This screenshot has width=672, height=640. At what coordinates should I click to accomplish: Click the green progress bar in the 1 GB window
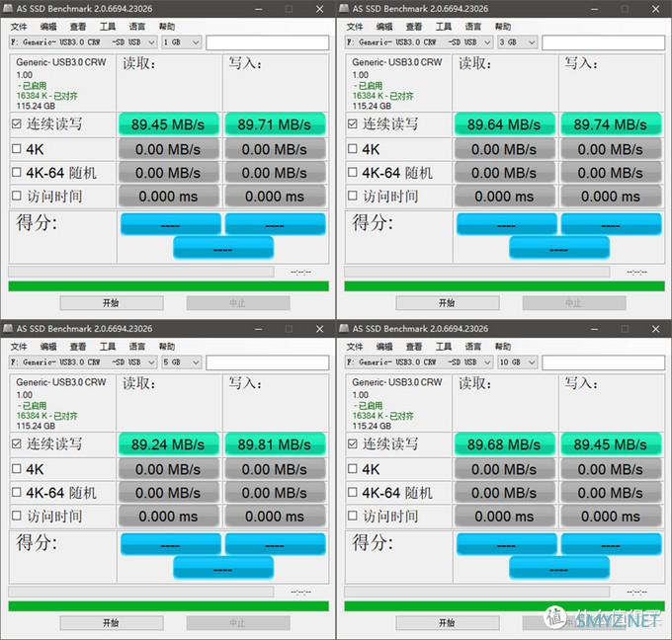pyautogui.click(x=168, y=286)
